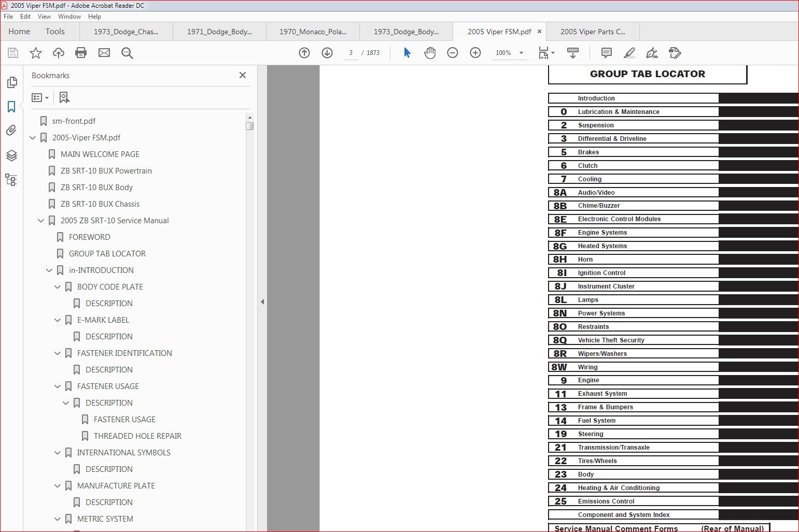Image resolution: width=799 pixels, height=532 pixels.
Task: Collapse the E-MARK LABEL bookmark
Action: pyautogui.click(x=58, y=320)
